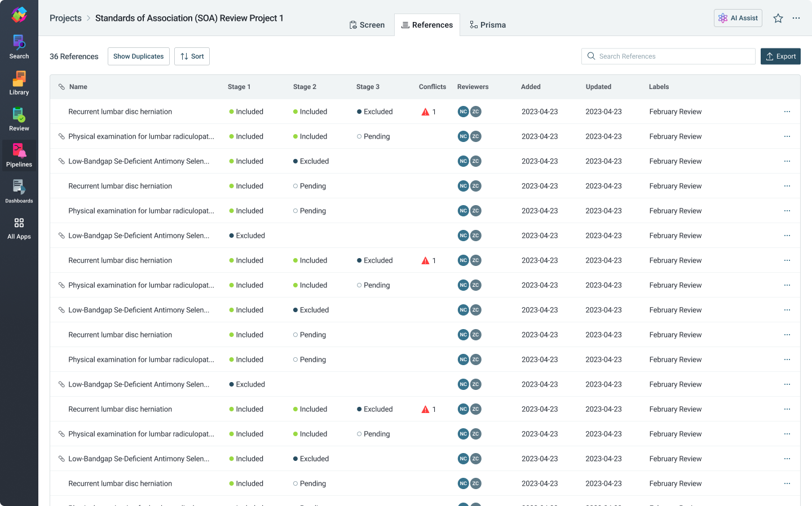This screenshot has height=506, width=812.
Task: Open All Apps grid in sidebar
Action: 19,228
